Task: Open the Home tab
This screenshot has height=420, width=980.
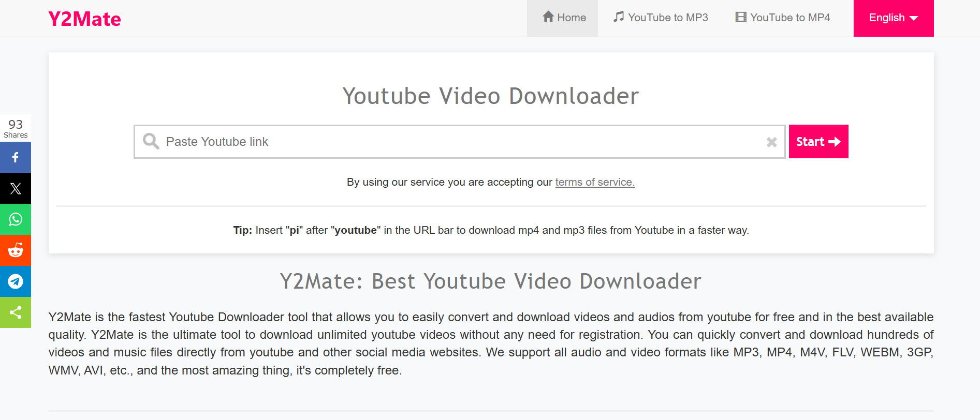Action: [562, 18]
